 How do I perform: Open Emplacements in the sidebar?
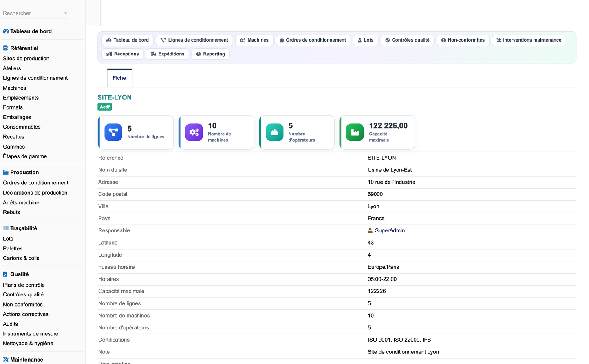coord(21,98)
